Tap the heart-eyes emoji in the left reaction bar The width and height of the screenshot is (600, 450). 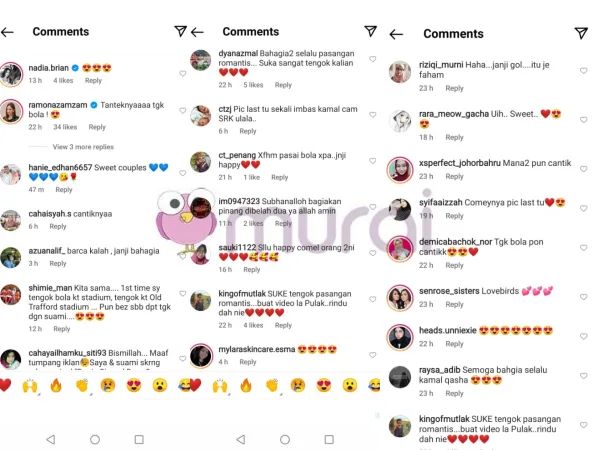point(134,385)
